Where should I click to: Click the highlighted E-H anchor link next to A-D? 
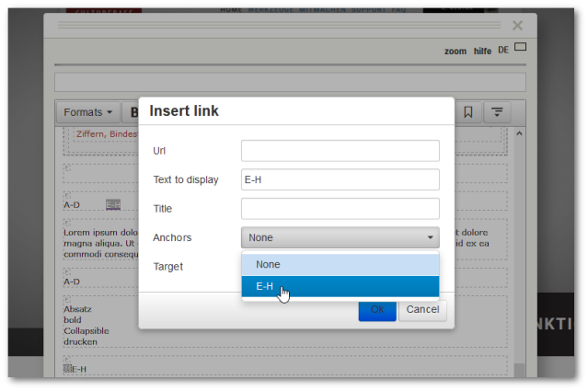113,204
